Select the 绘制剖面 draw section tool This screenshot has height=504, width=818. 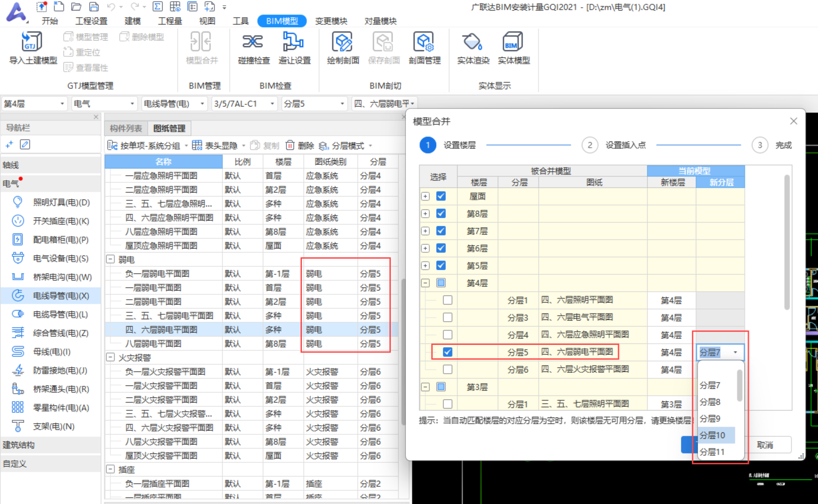point(343,48)
